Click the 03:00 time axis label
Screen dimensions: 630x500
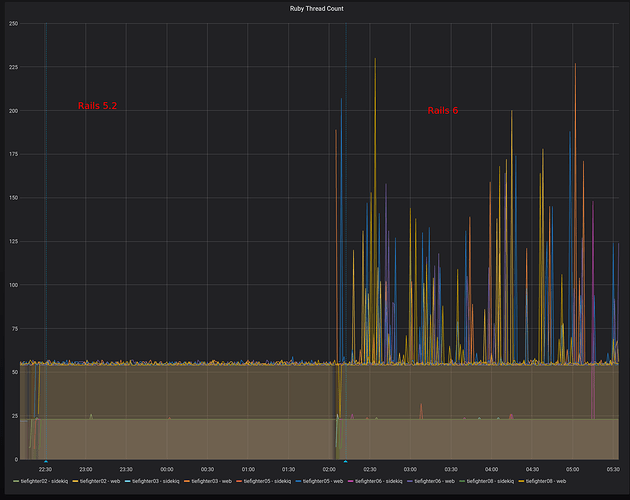[410, 469]
